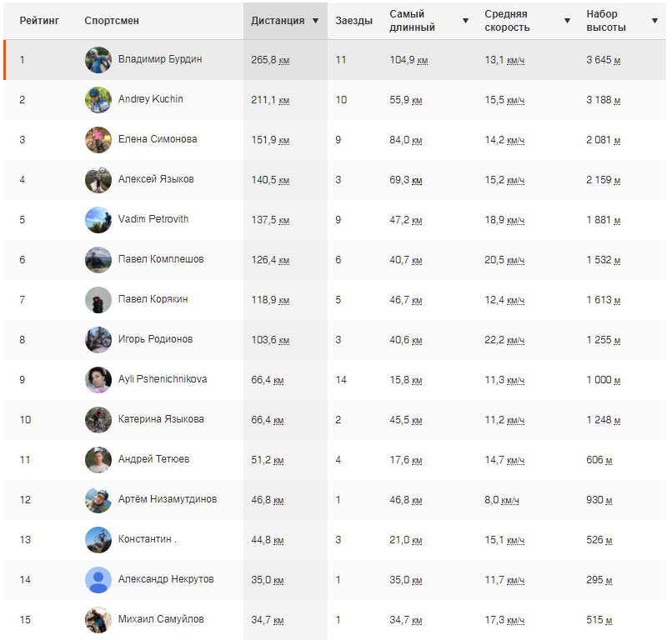Click the avatar of Константин .

[98, 540]
